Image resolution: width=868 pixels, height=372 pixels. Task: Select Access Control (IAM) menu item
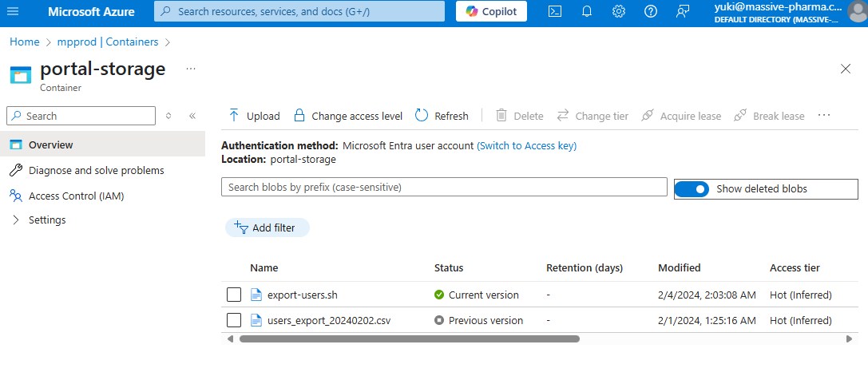tap(76, 196)
